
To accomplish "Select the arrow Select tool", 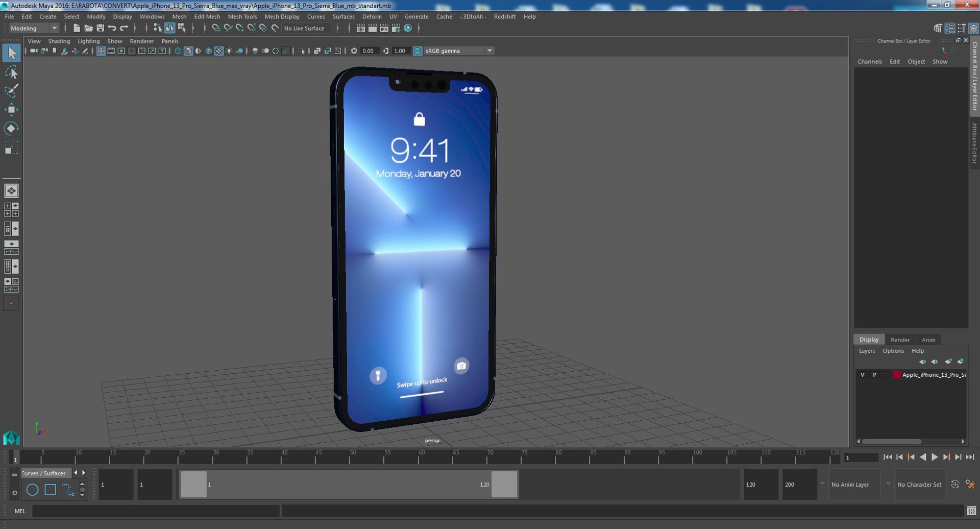I will [11, 53].
